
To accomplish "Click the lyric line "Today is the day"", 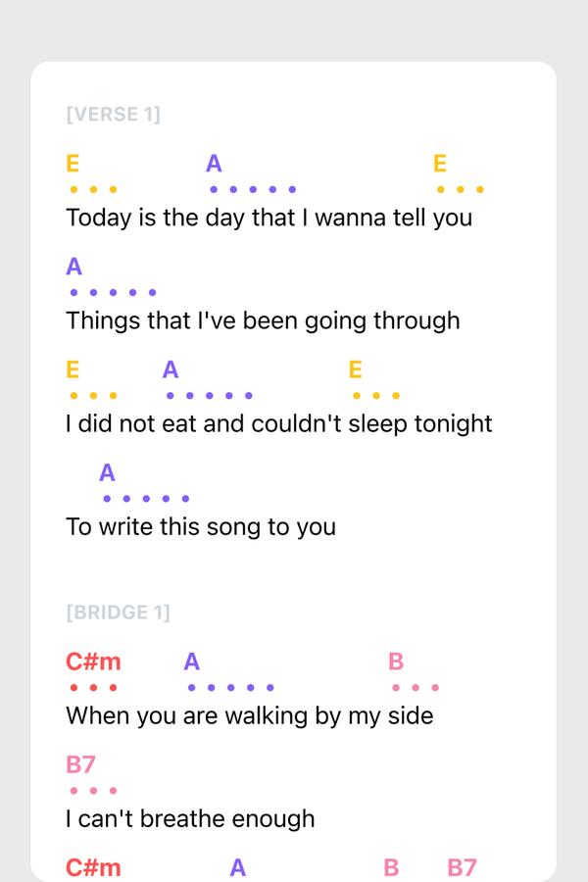I will click(269, 217).
